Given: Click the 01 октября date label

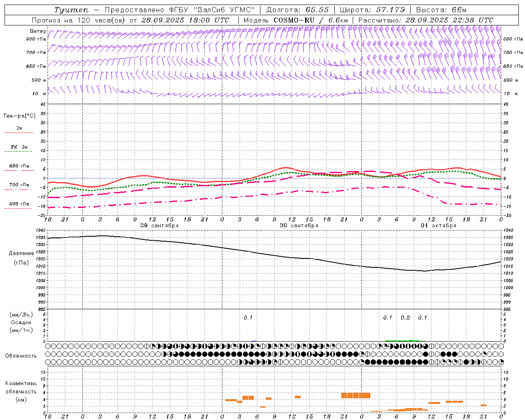Looking at the screenshot, I should (438, 226).
